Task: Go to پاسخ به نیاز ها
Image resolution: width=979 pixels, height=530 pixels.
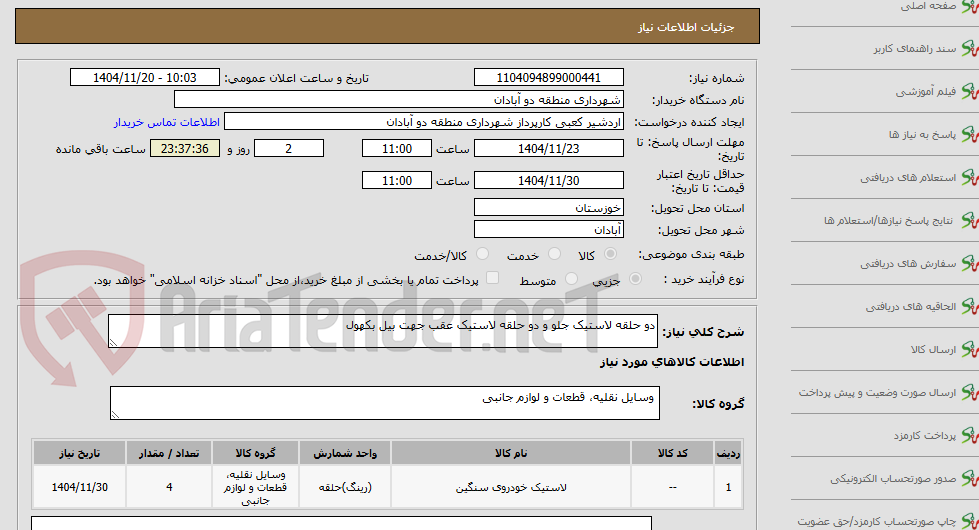Action: [922, 135]
